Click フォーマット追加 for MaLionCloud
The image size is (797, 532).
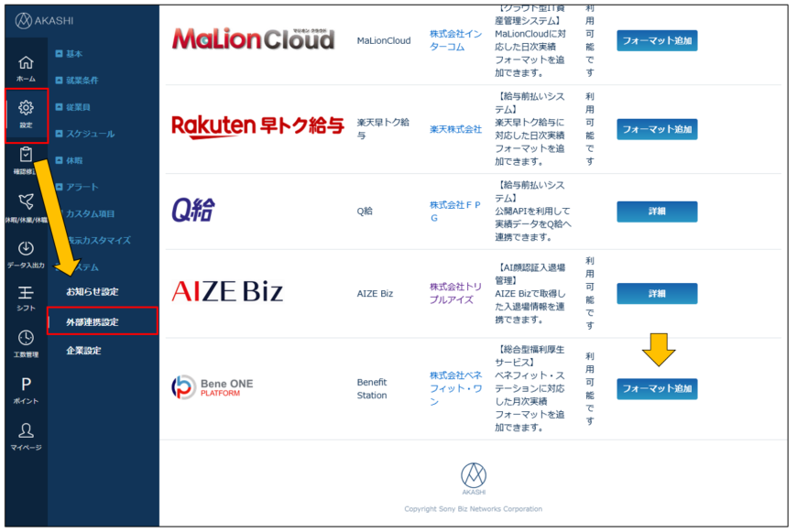(657, 40)
